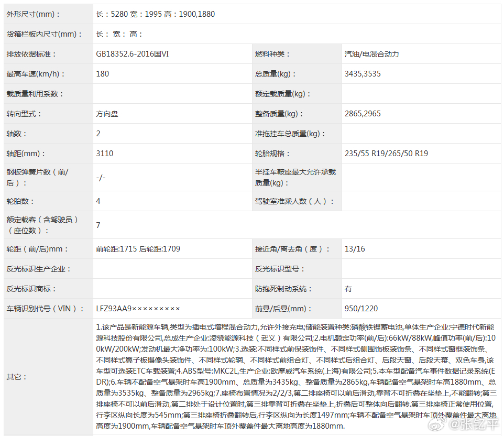
Task: Select the 235/55 R19/265/50 R19 value
Action: click(x=386, y=154)
